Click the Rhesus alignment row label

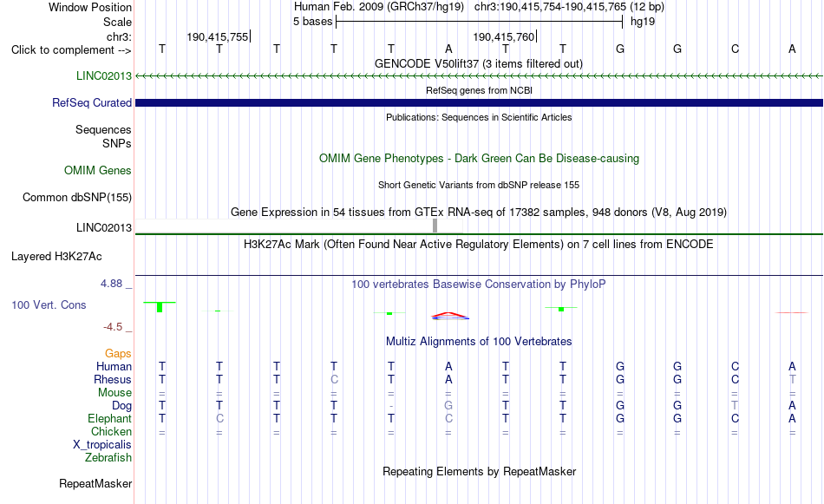coord(113,379)
